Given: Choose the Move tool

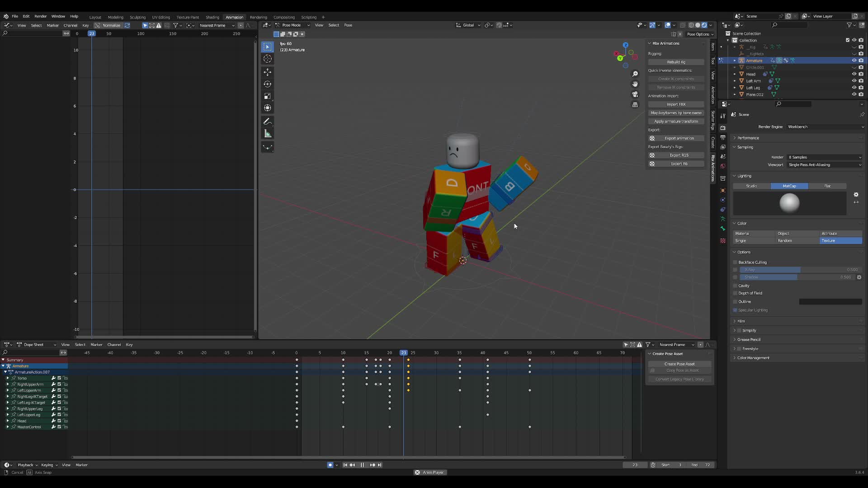Looking at the screenshot, I should point(267,72).
